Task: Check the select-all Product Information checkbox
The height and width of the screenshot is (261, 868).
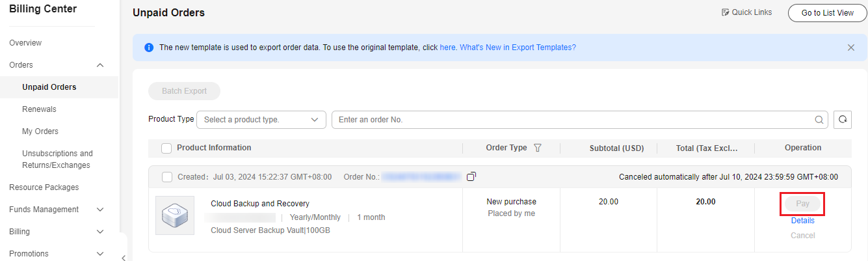Action: [x=166, y=148]
